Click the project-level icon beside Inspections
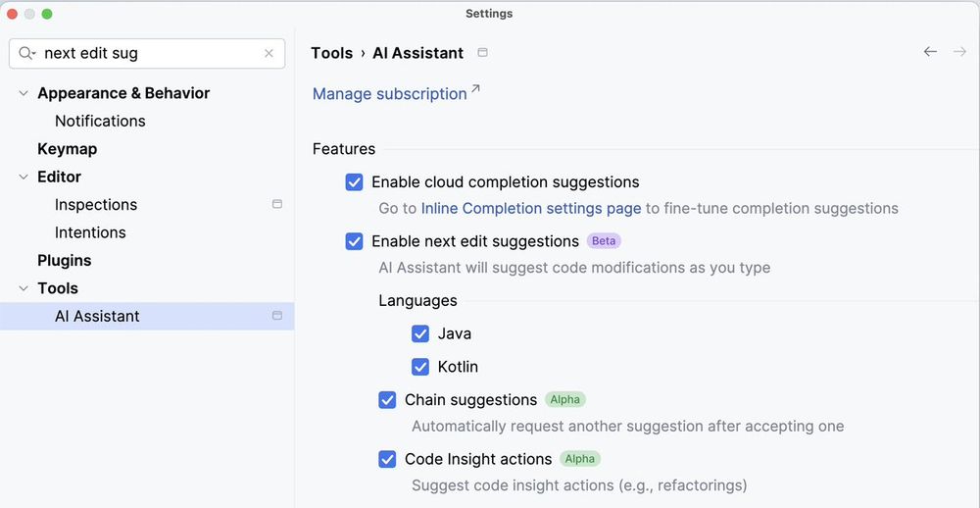This screenshot has width=980, height=508. [277, 204]
